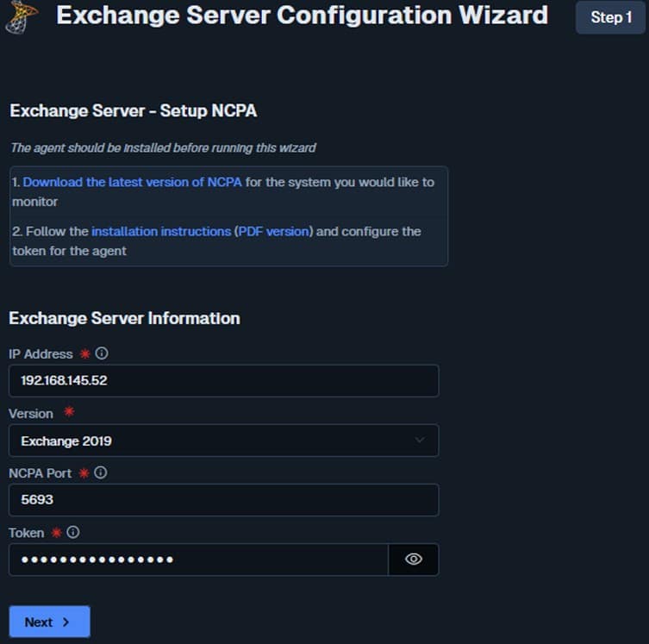
Task: Click the info icon beside IP Address
Action: (x=102, y=353)
